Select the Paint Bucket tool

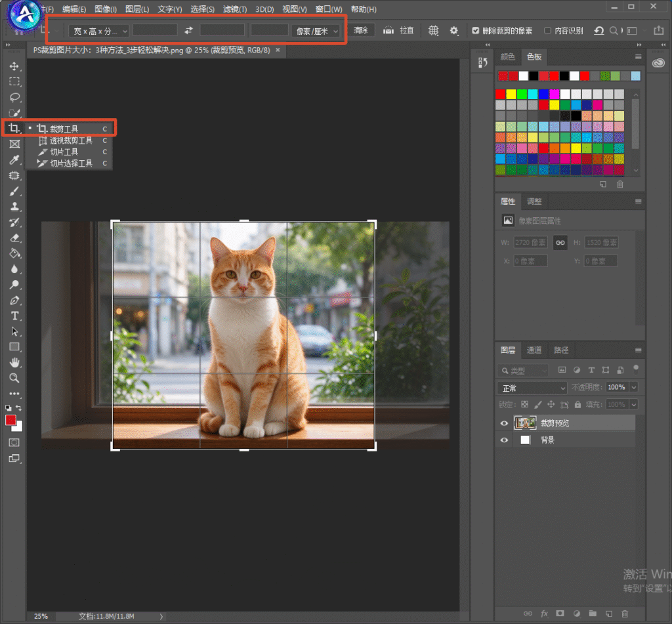(14, 253)
